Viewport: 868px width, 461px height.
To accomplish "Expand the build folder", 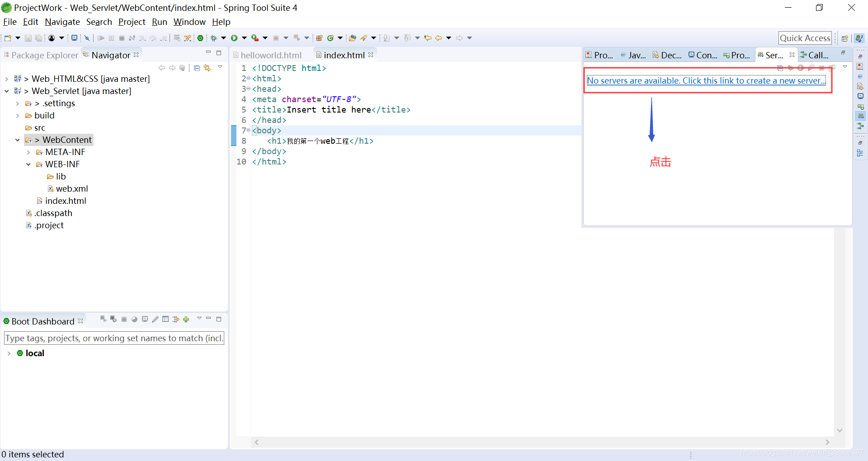I will click(x=18, y=116).
